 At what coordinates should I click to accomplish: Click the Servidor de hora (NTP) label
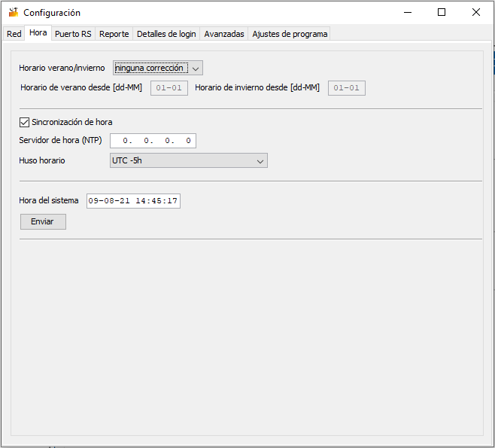pos(60,140)
